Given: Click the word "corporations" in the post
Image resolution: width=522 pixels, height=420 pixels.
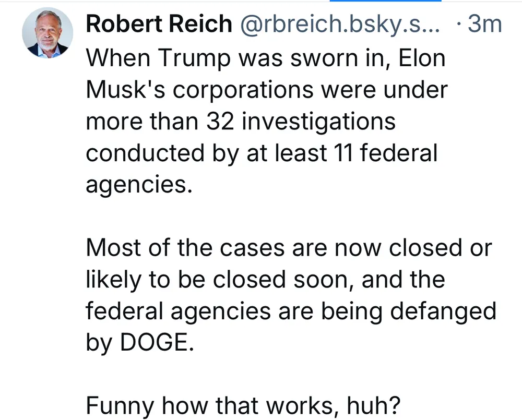Looking at the screenshot, I should point(243,90).
